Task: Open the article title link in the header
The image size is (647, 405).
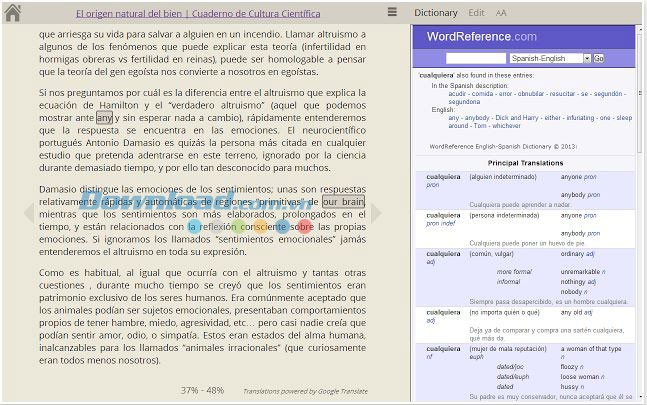Action: (198, 14)
